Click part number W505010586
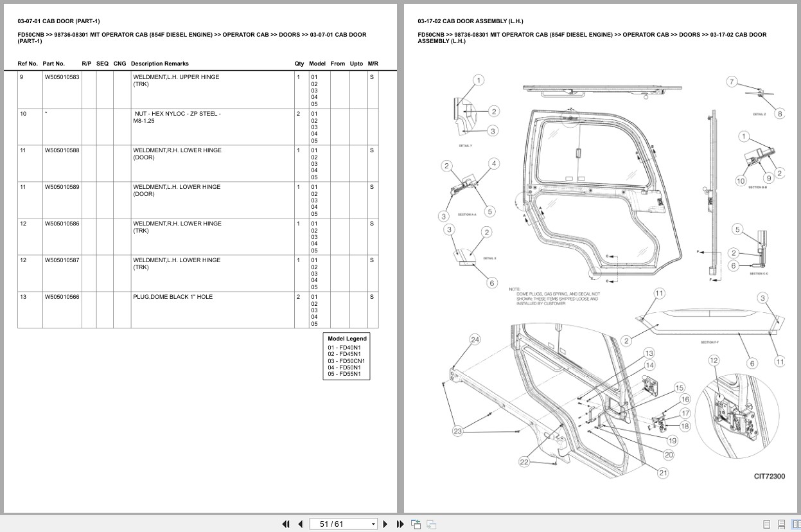Screen dimensions: 801x532 62,224
